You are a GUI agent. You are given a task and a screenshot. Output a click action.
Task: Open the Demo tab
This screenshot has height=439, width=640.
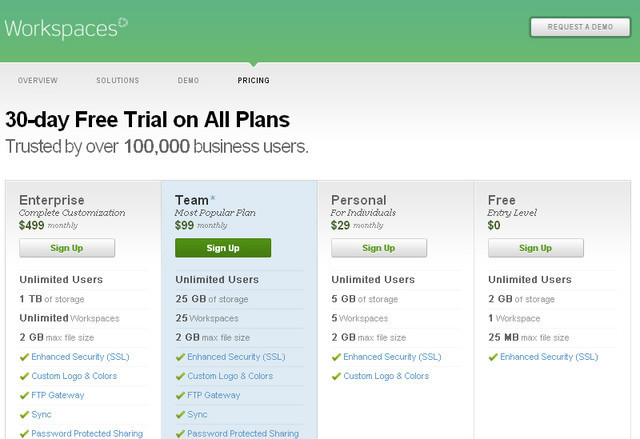coord(188,80)
